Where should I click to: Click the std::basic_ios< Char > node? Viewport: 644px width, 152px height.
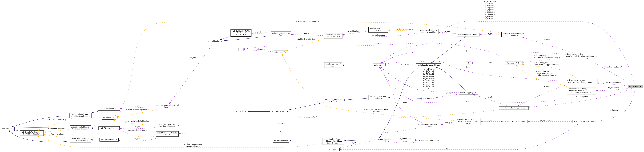coord(281,112)
